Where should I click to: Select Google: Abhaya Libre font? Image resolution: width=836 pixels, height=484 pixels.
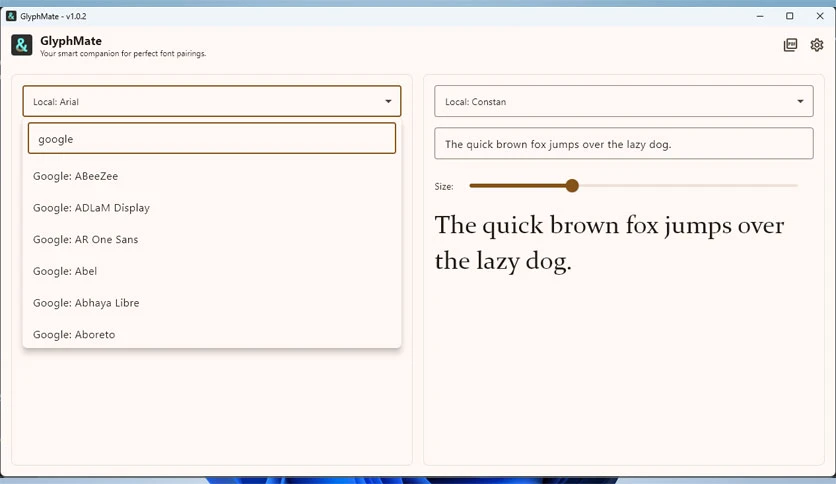(x=212, y=303)
